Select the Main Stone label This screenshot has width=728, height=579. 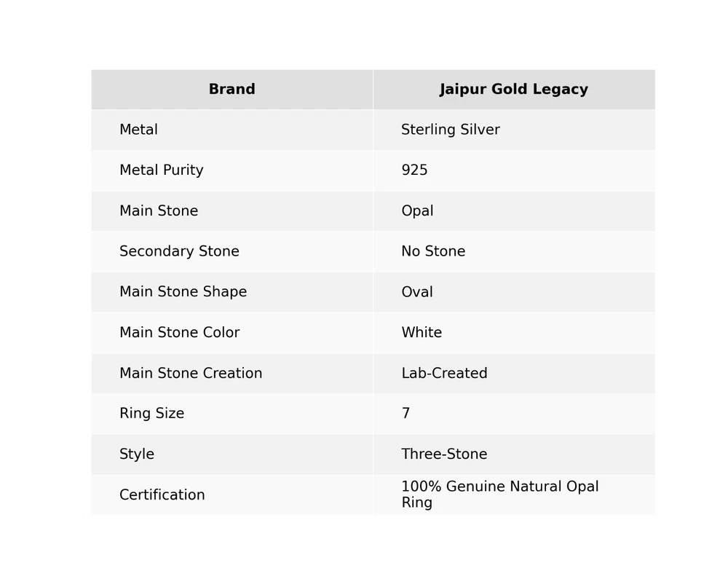(x=158, y=211)
